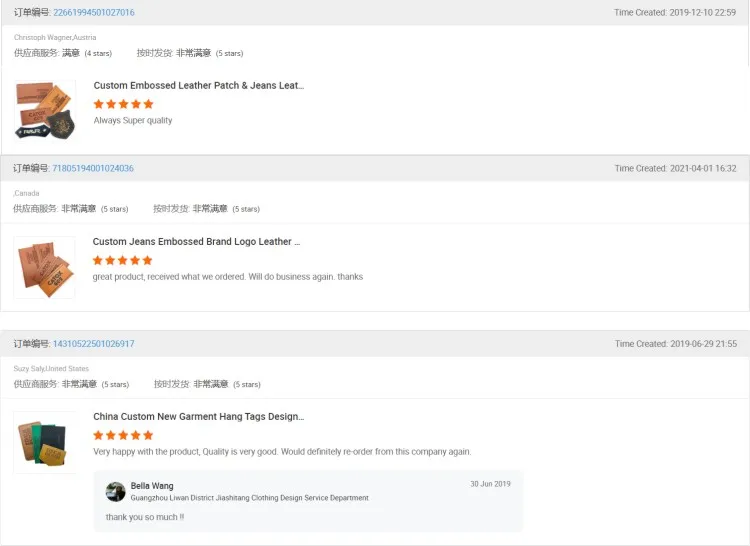Open Custom Jeans Embossed Brand Logo title
The image size is (750, 546).
click(196, 242)
